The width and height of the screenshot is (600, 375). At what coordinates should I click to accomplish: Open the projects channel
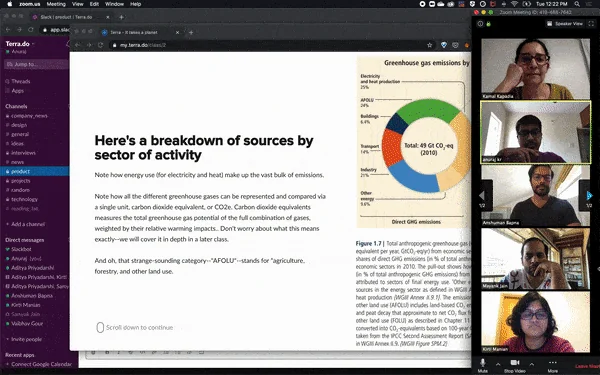point(20,181)
